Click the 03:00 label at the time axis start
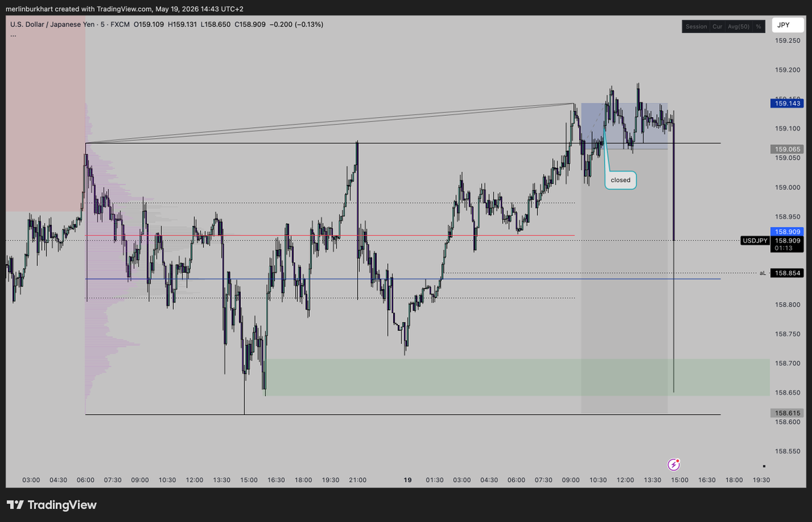This screenshot has height=522, width=812. 31,480
